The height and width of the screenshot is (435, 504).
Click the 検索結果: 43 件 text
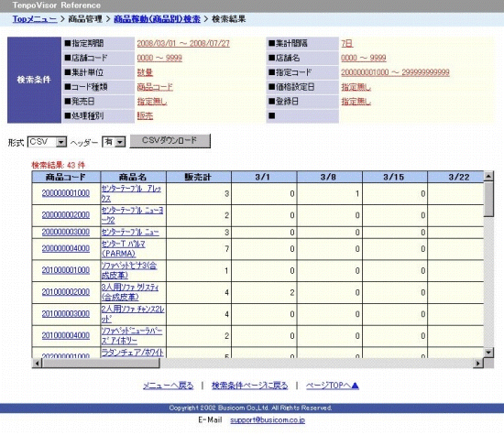point(58,165)
